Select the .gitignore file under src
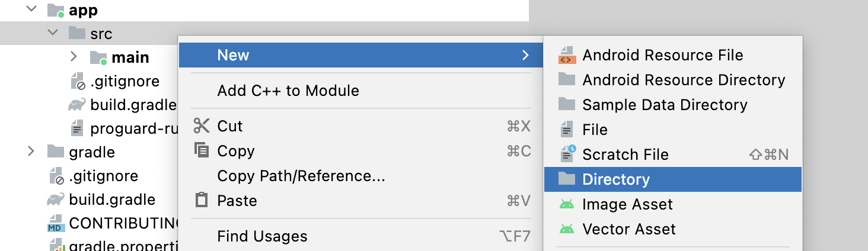Image resolution: width=868 pixels, height=251 pixels. pyautogui.click(x=125, y=81)
